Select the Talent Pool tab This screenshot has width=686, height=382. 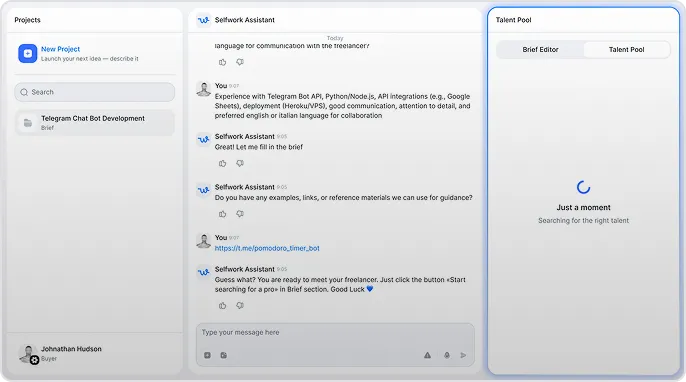coord(626,49)
